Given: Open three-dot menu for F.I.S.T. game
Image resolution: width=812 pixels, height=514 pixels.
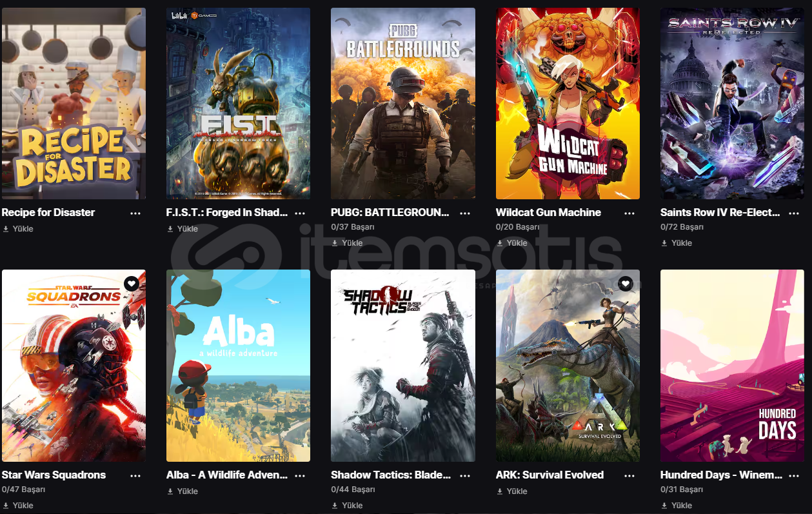Looking at the screenshot, I should point(300,213).
